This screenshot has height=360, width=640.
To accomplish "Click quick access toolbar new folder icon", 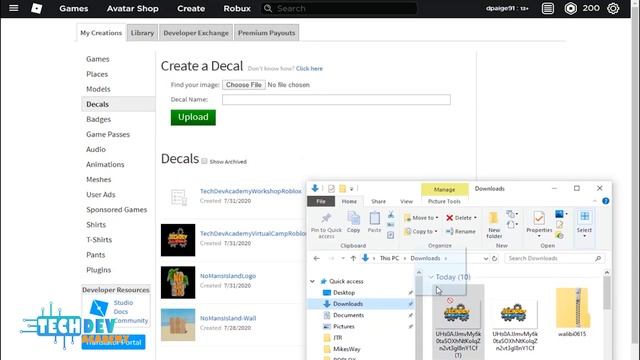I will [342, 189].
